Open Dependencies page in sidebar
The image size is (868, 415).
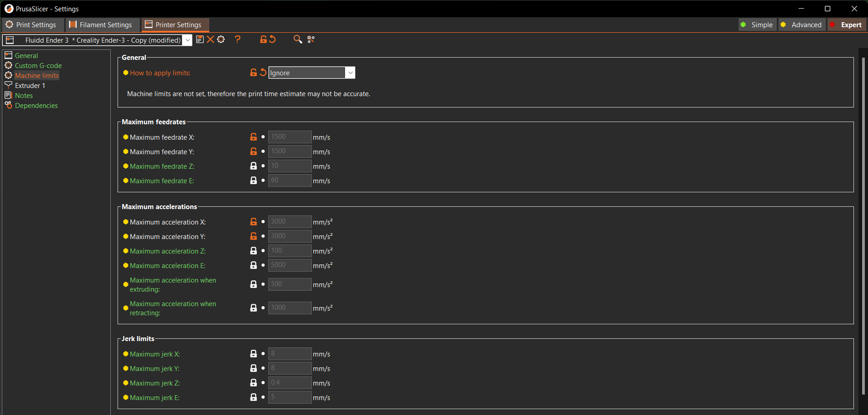(36, 106)
